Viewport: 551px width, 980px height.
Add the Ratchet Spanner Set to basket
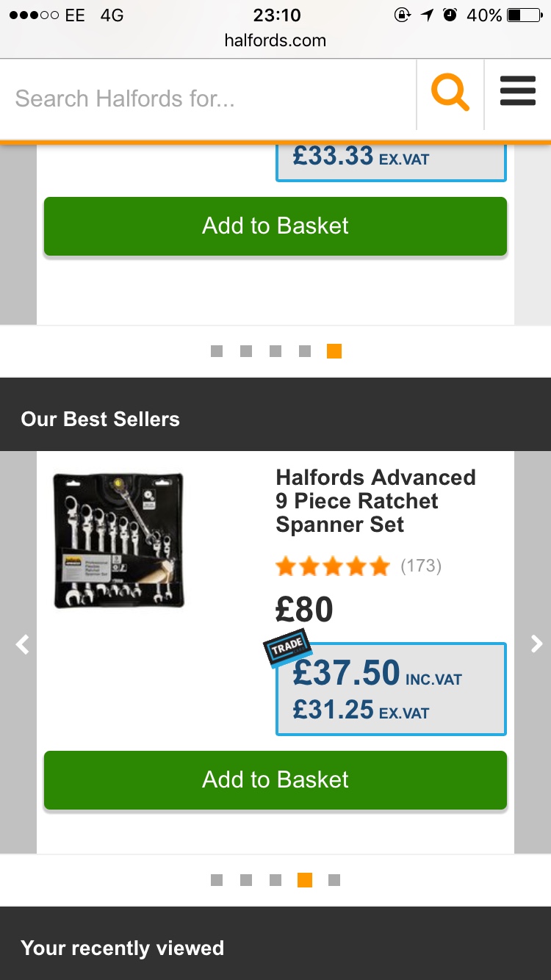275,779
